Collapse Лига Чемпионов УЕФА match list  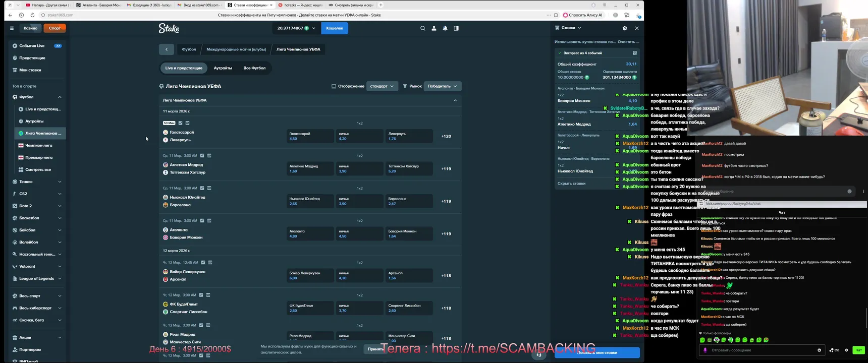[455, 100]
